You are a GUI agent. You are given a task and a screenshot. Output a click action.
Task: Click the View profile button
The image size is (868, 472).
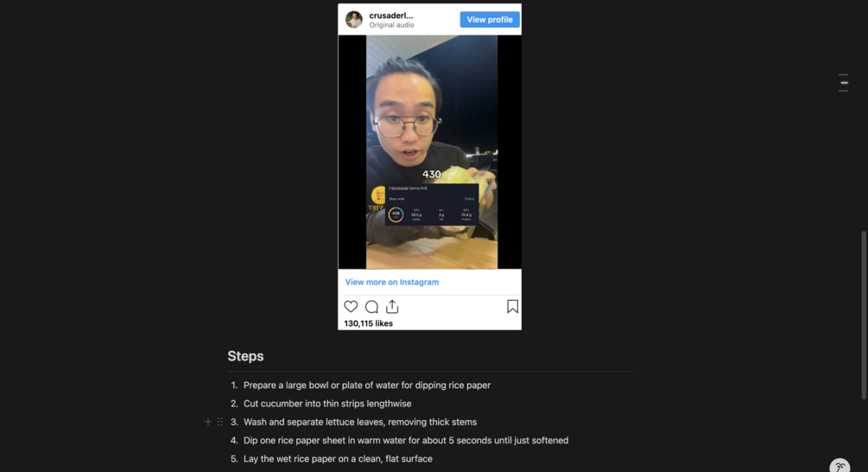[490, 19]
